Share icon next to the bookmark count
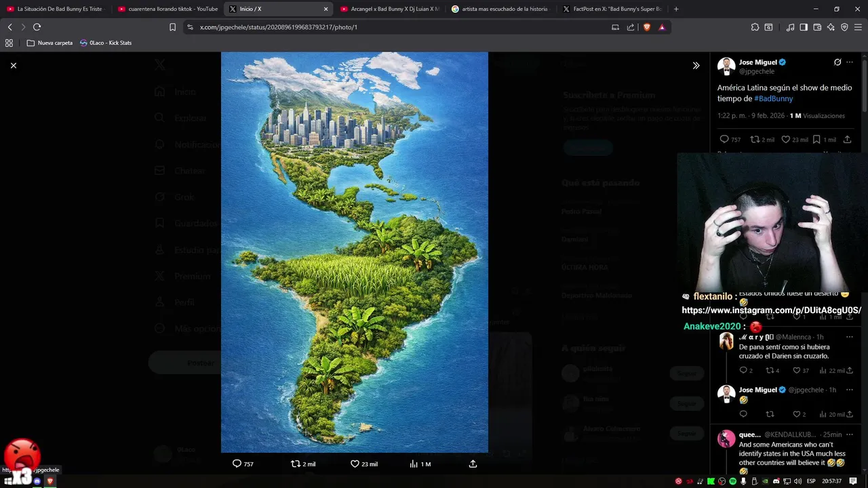This screenshot has width=868, height=488. pyautogui.click(x=847, y=140)
